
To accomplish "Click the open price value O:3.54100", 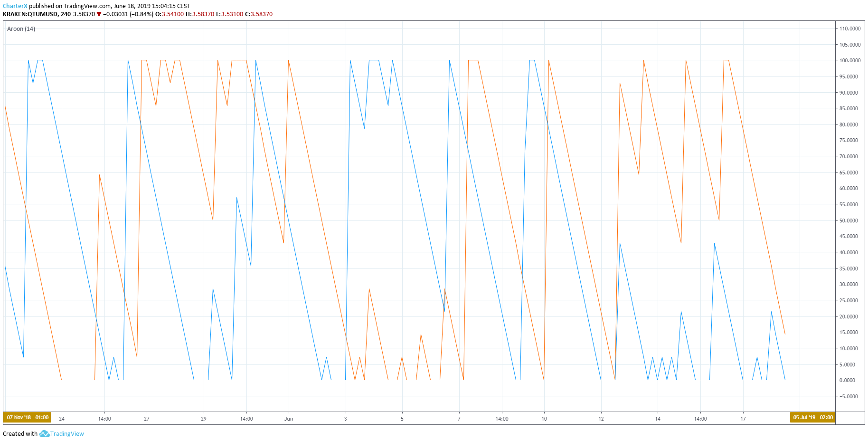I will [x=170, y=14].
